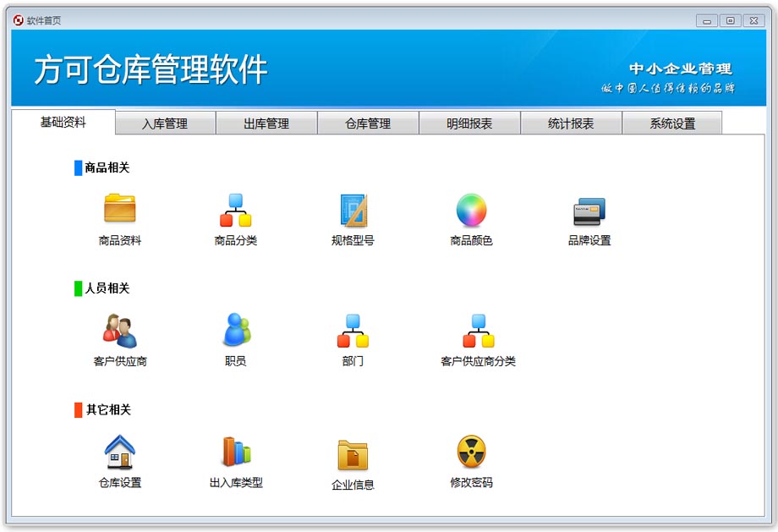Click the 其它相关 section heading

(108, 409)
